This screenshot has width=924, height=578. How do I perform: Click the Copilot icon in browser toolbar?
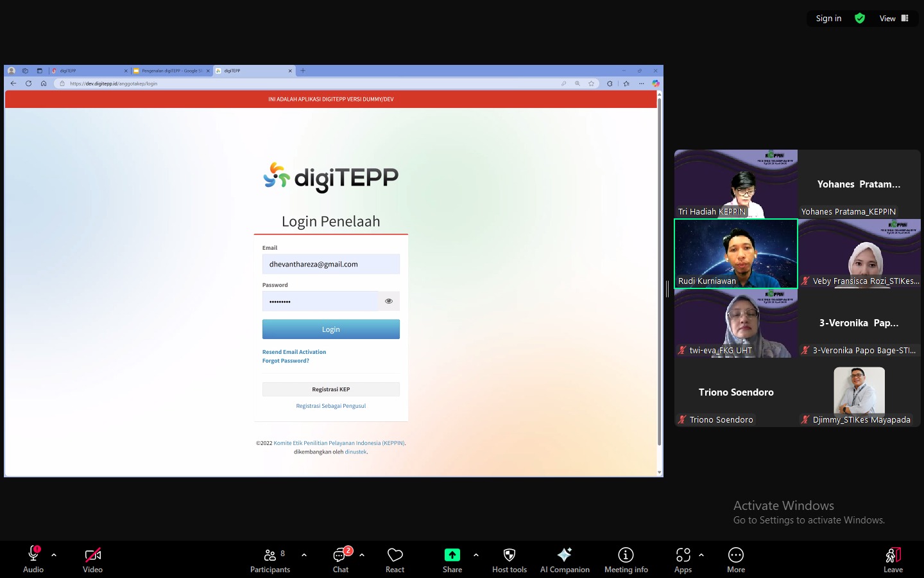click(655, 83)
